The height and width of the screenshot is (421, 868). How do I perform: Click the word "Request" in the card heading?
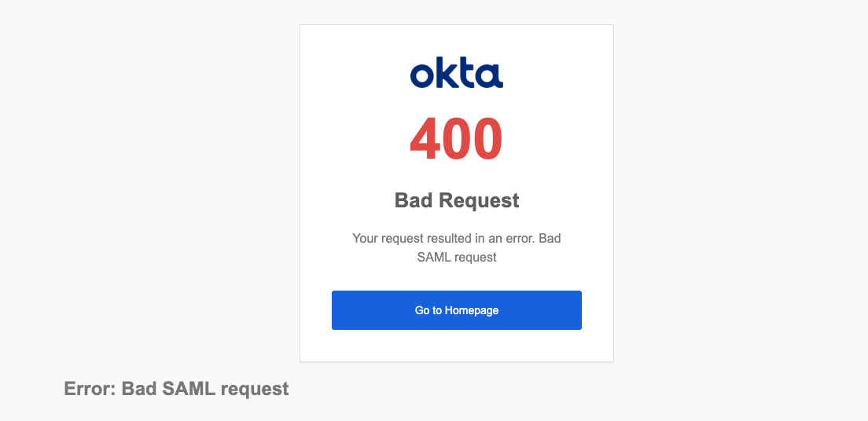pos(478,200)
